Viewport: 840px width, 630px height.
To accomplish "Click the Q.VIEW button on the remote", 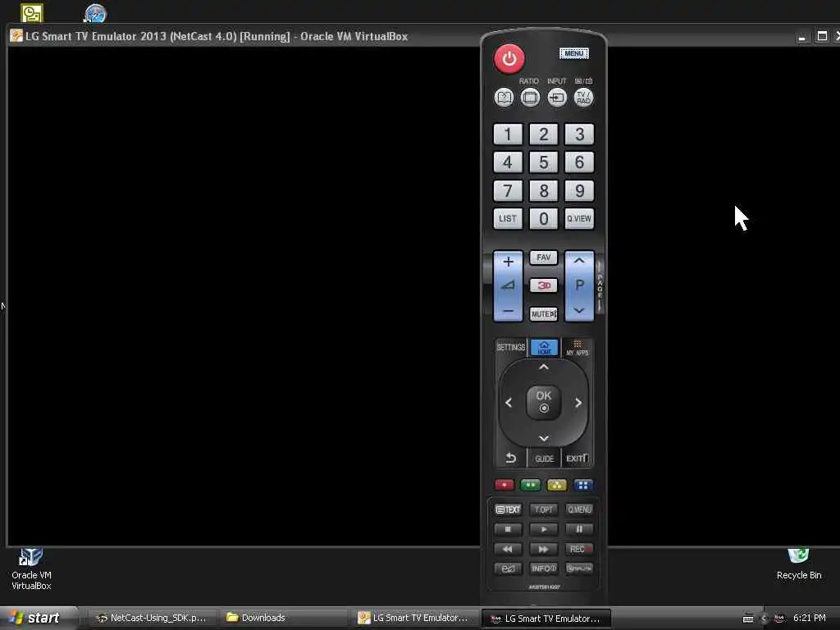I will pyautogui.click(x=579, y=218).
